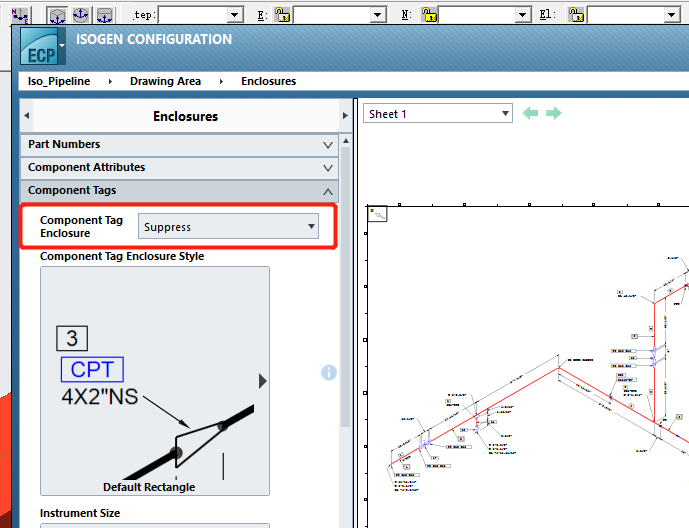Image resolution: width=689 pixels, height=528 pixels.
Task: Open the El elevation combo box dropdown
Action: 671,15
